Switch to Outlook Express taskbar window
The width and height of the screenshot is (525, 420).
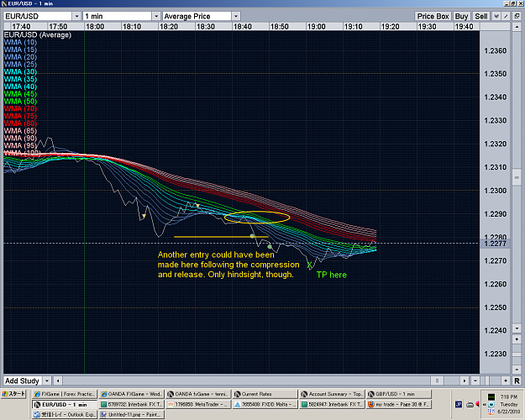click(65, 415)
